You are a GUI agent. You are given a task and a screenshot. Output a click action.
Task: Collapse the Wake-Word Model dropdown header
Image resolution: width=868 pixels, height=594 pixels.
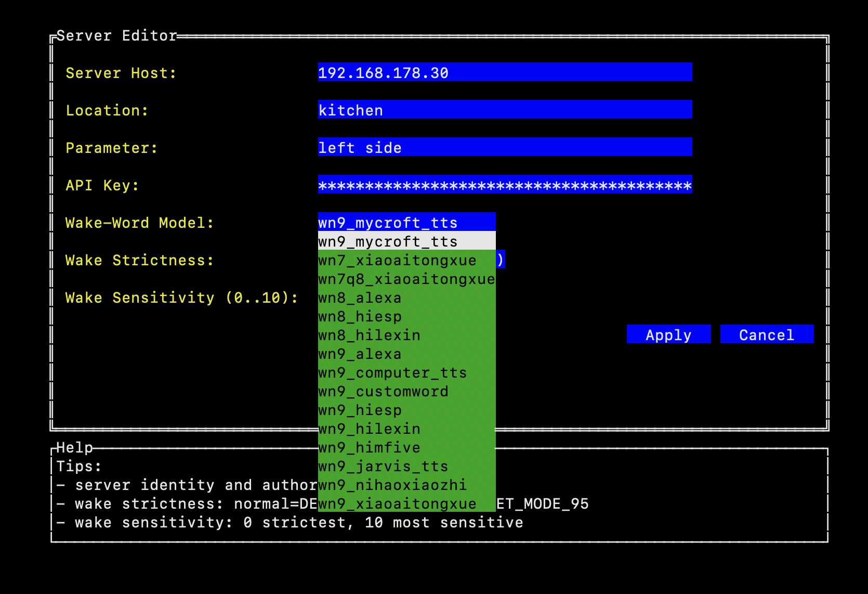(406, 222)
